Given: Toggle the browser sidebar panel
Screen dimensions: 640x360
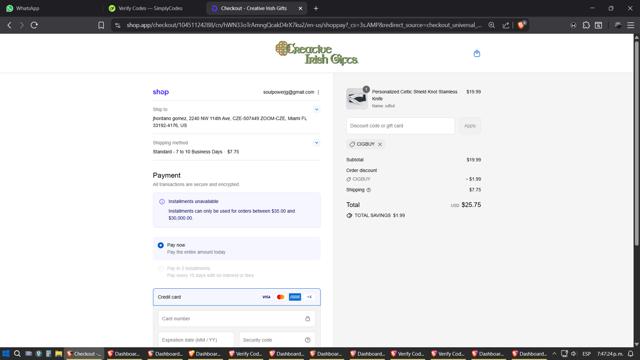Looking at the screenshot, I should coord(598,25).
